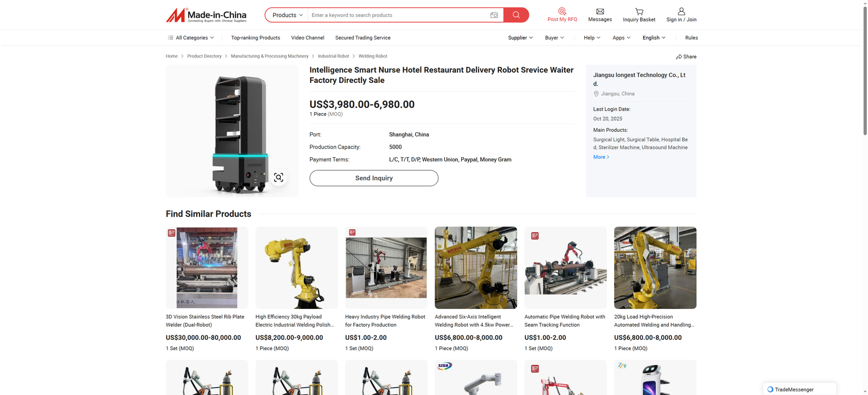Click the camera image search icon

pos(494,15)
